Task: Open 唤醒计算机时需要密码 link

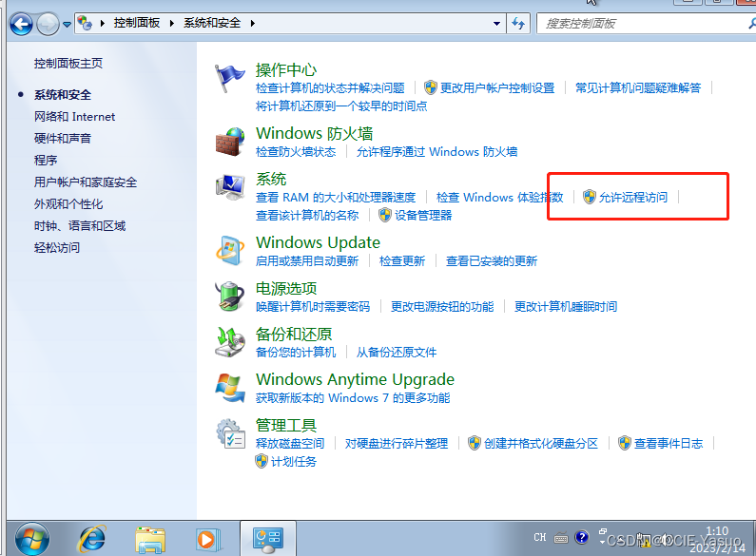Action: click(313, 307)
